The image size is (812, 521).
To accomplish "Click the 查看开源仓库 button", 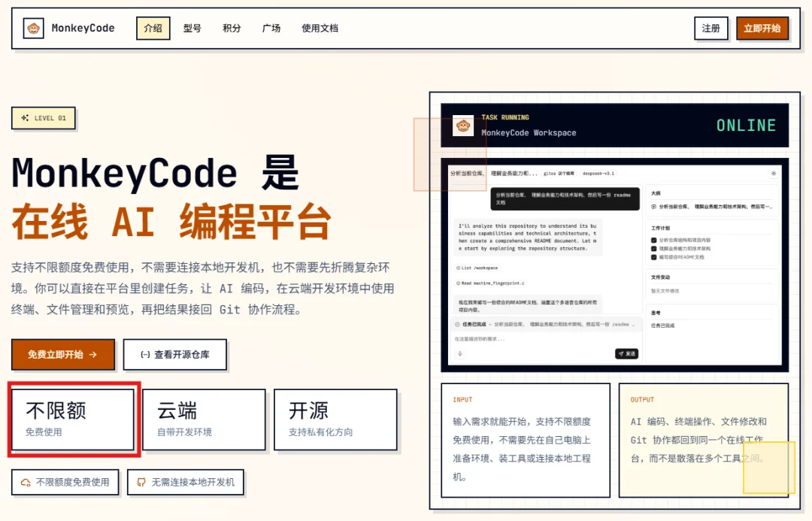I will [175, 355].
